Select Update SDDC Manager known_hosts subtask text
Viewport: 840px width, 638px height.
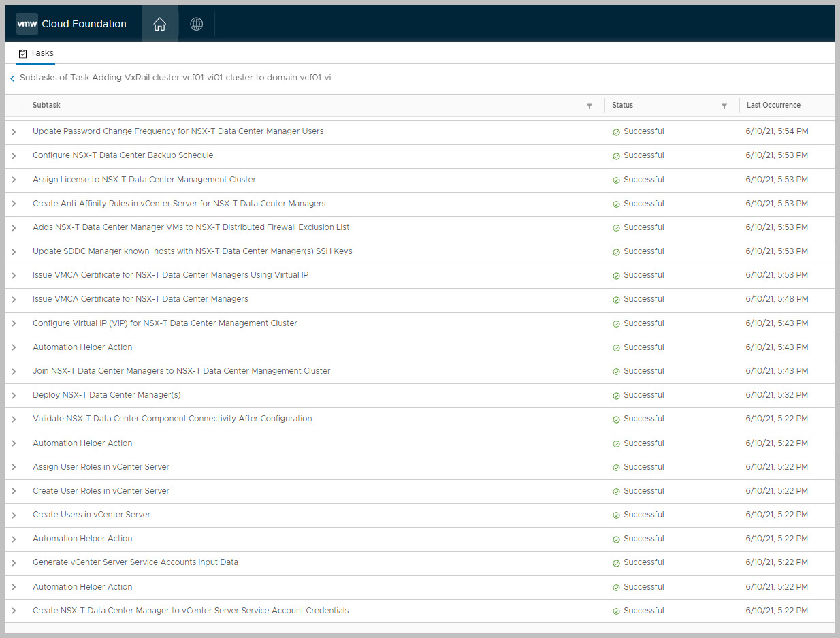(x=193, y=251)
